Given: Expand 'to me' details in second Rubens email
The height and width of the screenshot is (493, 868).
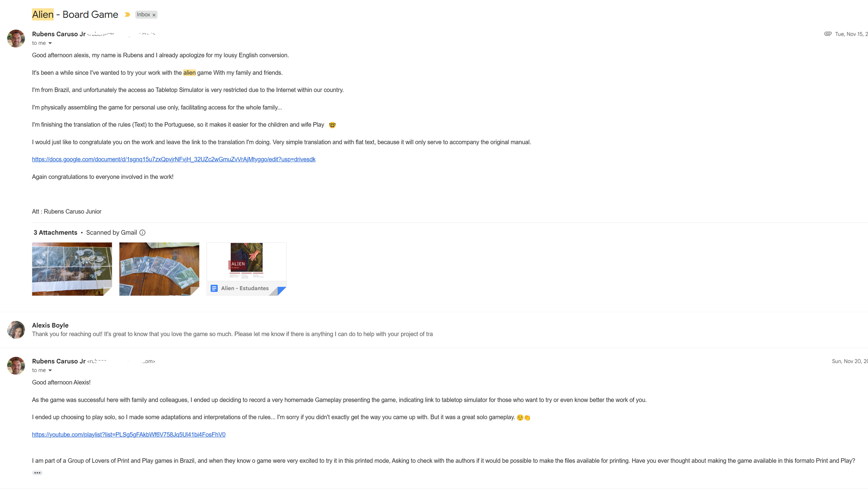Looking at the screenshot, I should (50, 370).
